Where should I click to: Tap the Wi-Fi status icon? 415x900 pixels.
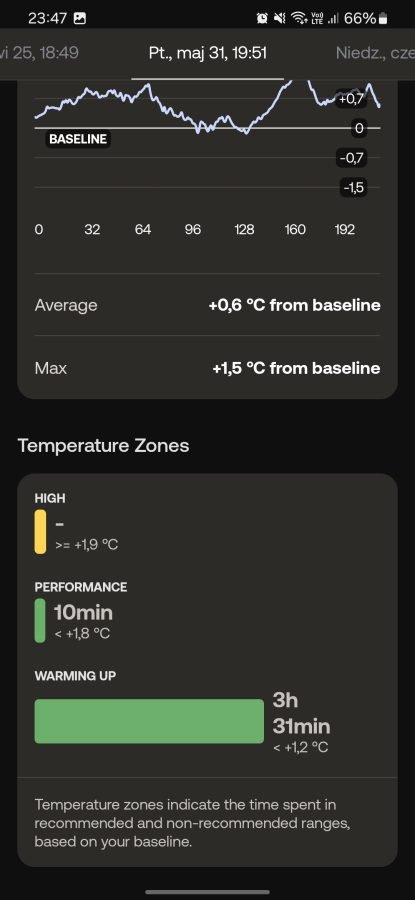click(298, 18)
